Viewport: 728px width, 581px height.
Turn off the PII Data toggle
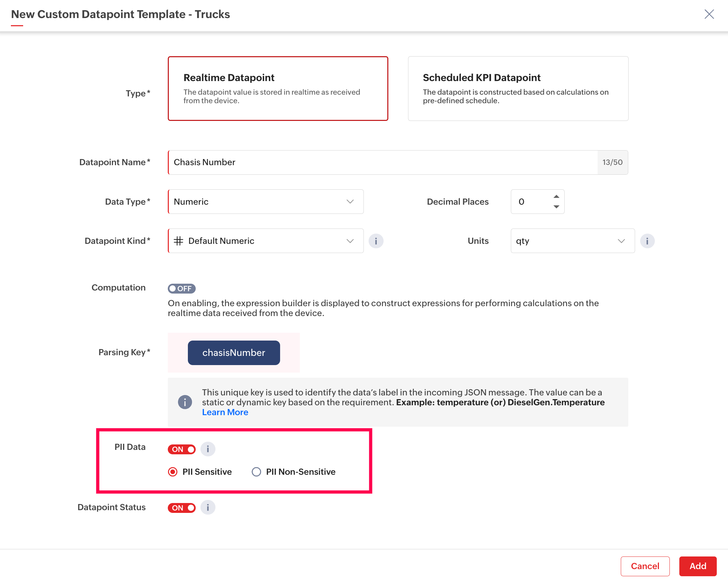tap(181, 449)
